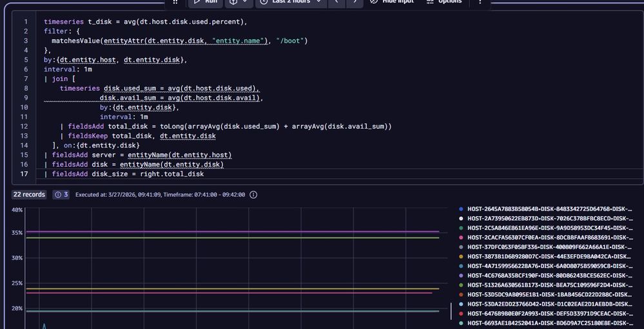The height and width of the screenshot is (329, 644).
Task: Click the timeseries t_disk line of code
Action: click(x=146, y=22)
